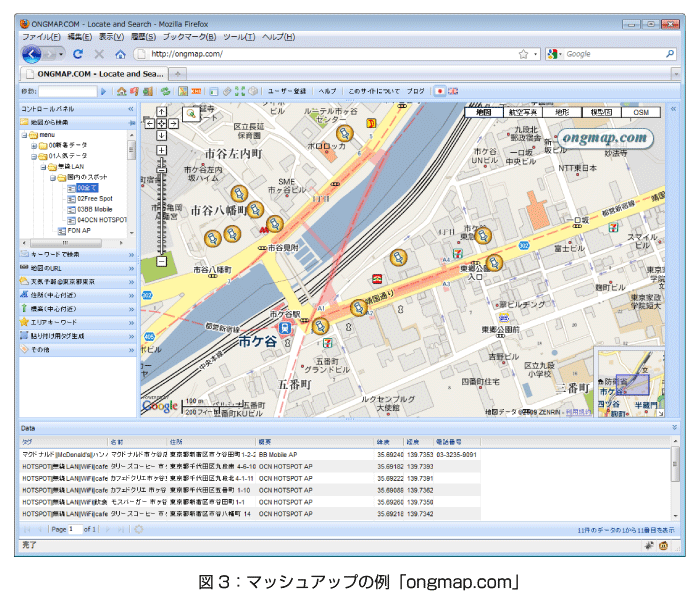
Task: Click the blue go arrow beside the 移動 field
Action: [104, 92]
